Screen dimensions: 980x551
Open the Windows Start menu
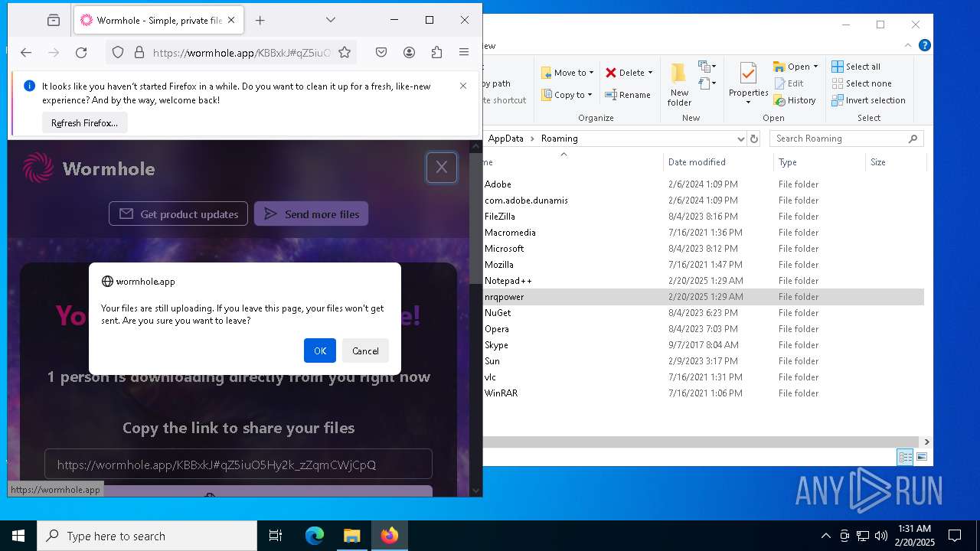point(18,536)
